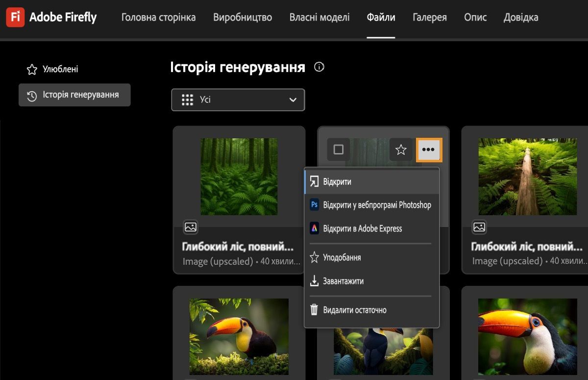Go to the Опис tab
The width and height of the screenshot is (588, 380).
(x=475, y=18)
